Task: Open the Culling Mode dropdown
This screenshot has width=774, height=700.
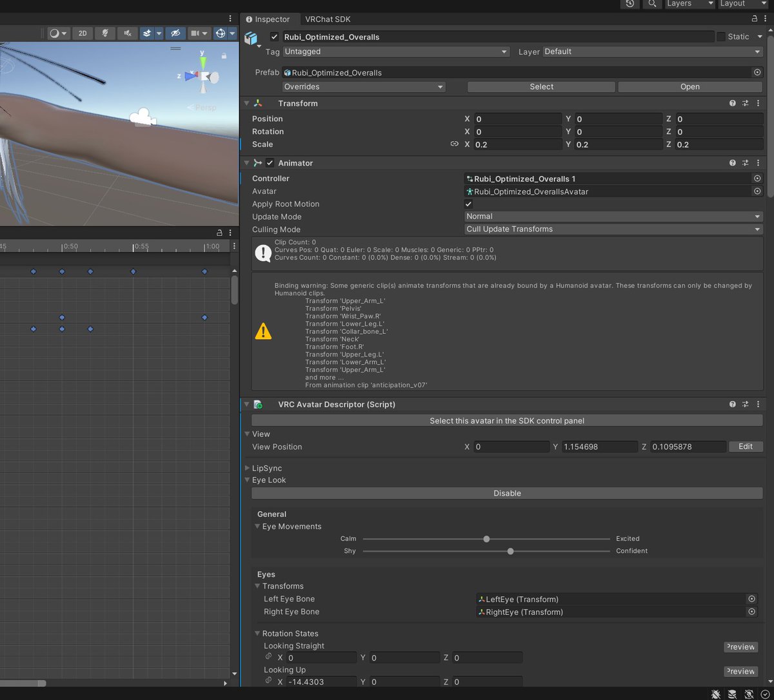Action: pyautogui.click(x=613, y=229)
